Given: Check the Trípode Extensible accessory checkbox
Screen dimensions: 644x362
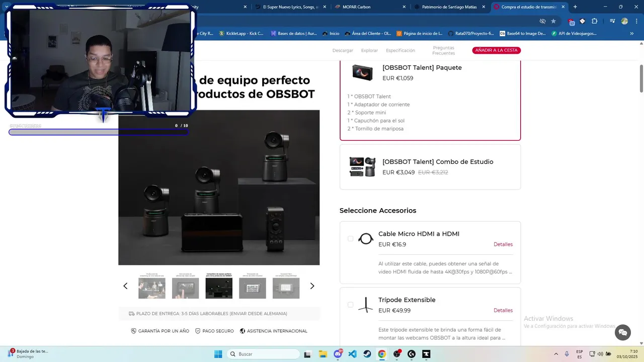Looking at the screenshot, I should point(350,305).
